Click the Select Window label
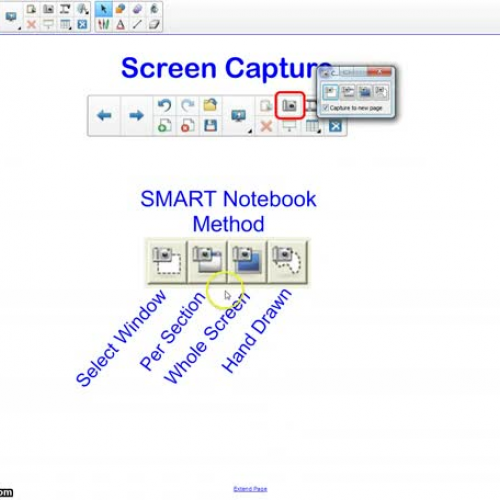This screenshot has width=500, height=500. pyautogui.click(x=120, y=338)
